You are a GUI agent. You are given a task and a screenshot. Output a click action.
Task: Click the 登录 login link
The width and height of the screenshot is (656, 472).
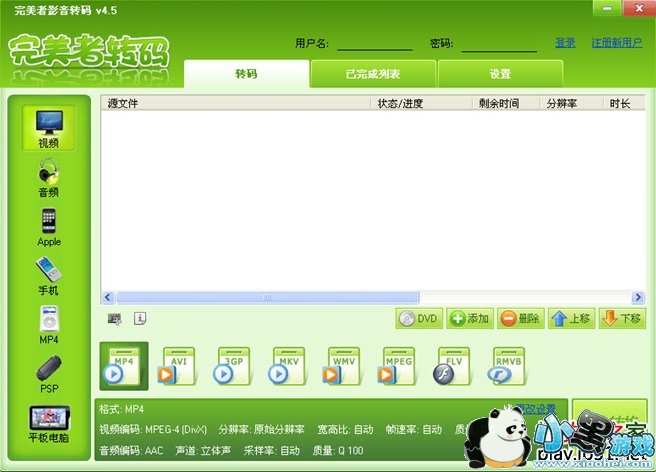click(565, 43)
